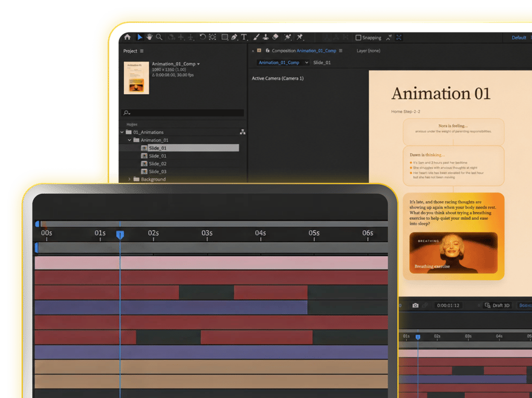532x398 pixels.
Task: Open the Project panel tab
Action: pyautogui.click(x=130, y=51)
